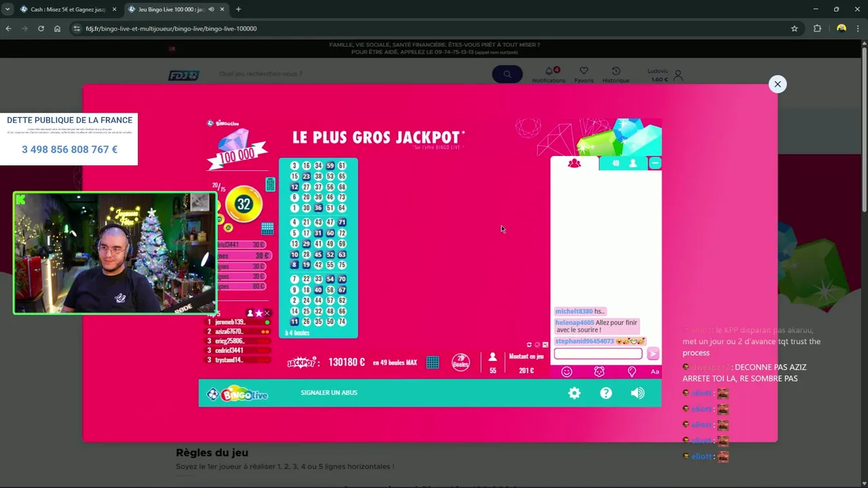868x488 pixels.
Task: Toggle the star filter in Top 5 header
Action: tap(258, 313)
